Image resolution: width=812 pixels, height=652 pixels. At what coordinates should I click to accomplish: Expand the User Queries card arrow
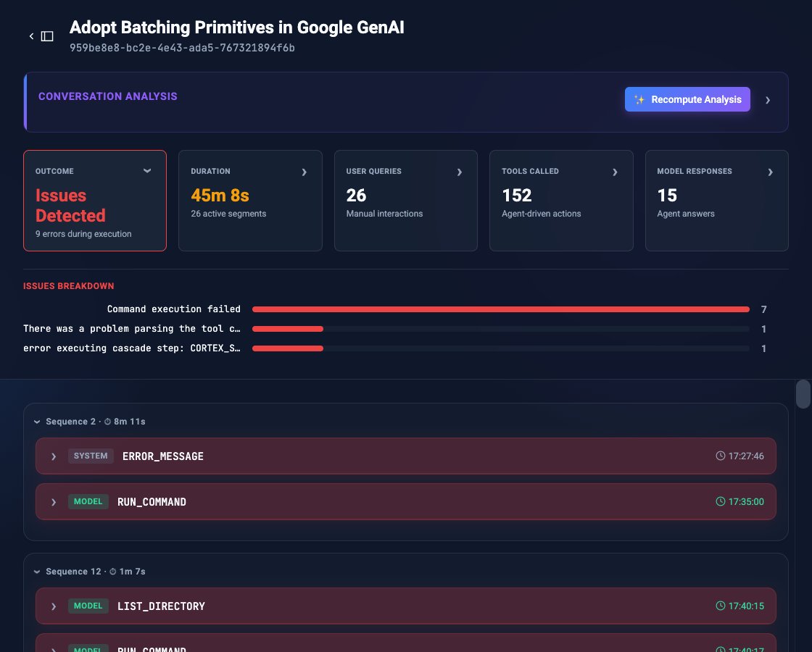point(460,172)
